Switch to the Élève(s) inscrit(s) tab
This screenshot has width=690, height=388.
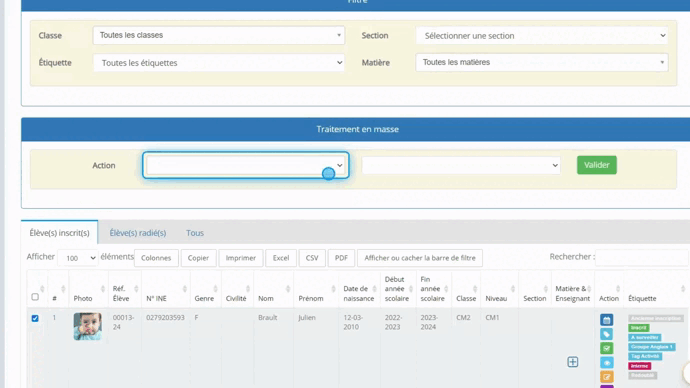point(59,233)
